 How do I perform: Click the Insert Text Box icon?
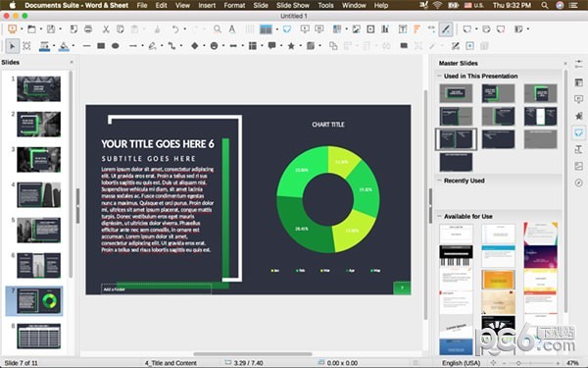point(403,29)
